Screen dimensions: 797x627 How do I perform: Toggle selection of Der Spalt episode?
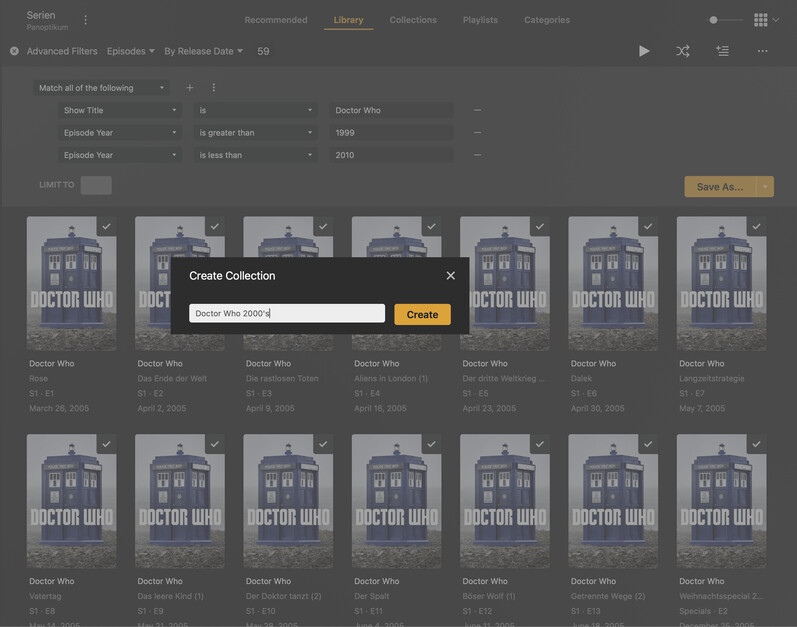(x=432, y=444)
